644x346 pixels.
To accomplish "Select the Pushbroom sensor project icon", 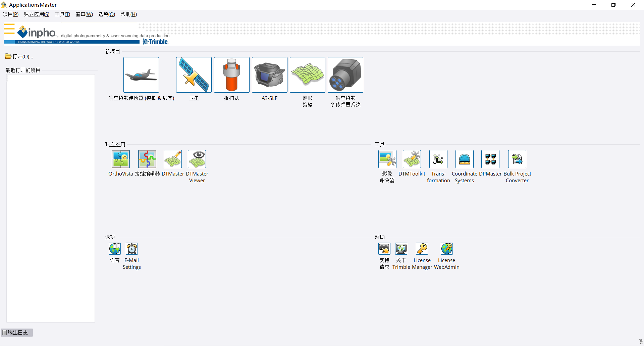I will (231, 75).
